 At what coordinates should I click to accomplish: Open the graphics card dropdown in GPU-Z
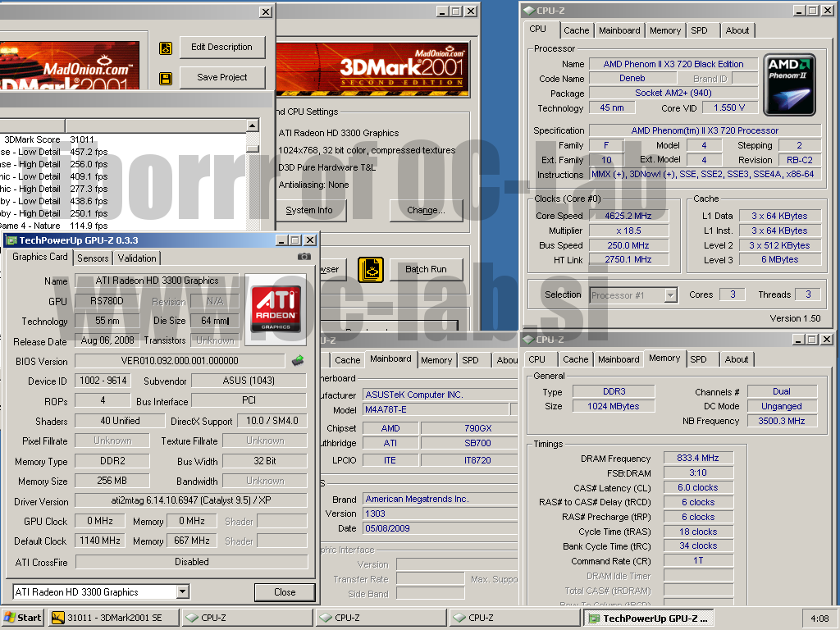click(183, 592)
